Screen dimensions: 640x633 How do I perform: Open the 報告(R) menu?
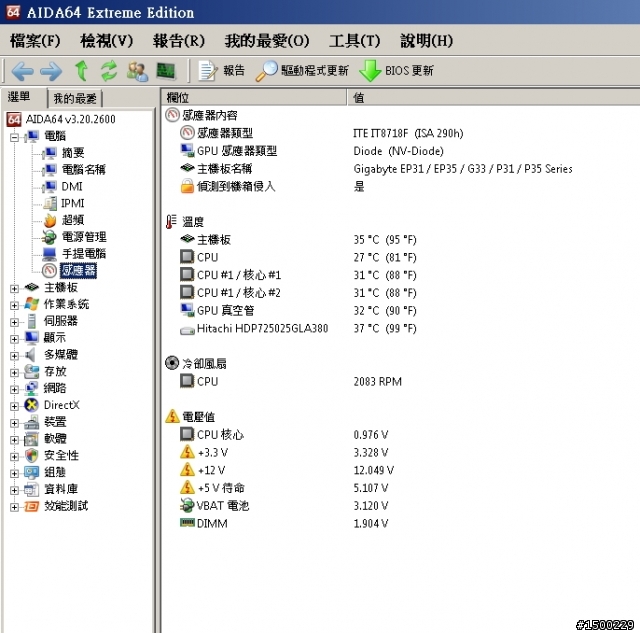(179, 40)
